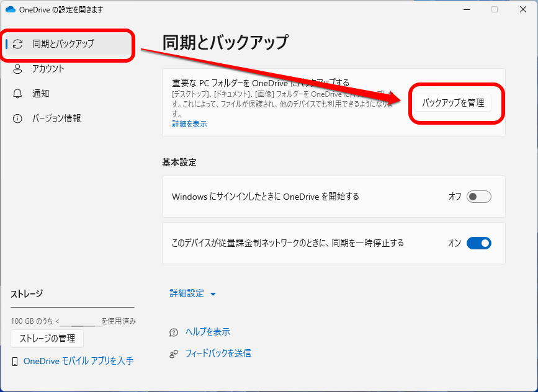The height and width of the screenshot is (392, 538).
Task: Click the question mark icon beside ヘルプを表示
Action: tap(174, 332)
